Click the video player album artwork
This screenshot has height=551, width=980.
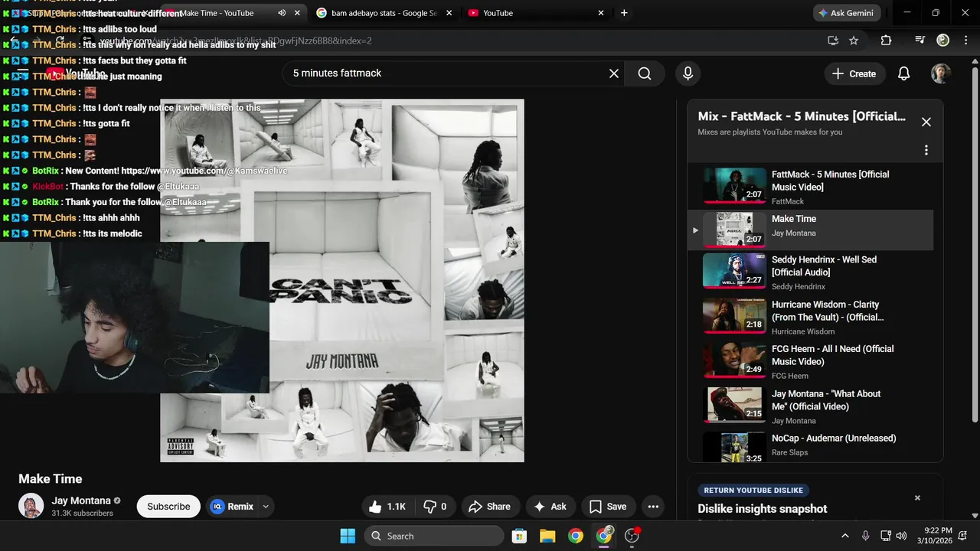pos(342,280)
